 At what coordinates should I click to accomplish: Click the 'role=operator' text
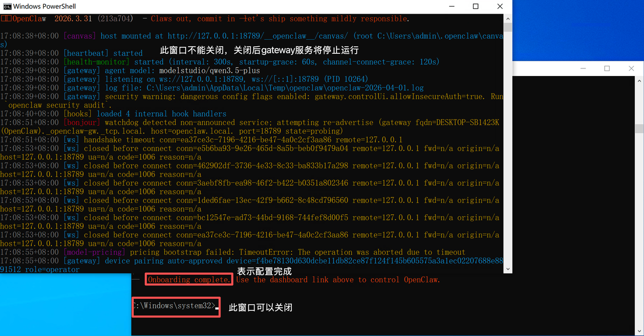coord(52,270)
